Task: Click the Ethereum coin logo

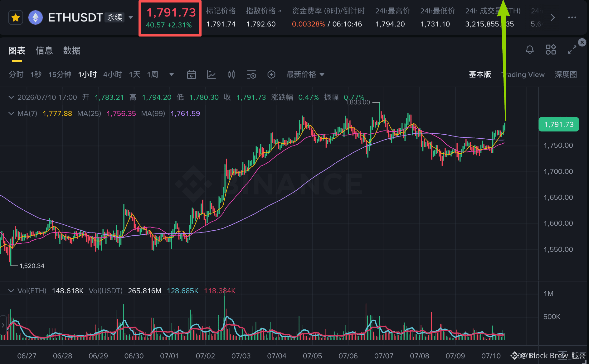Action: point(36,18)
